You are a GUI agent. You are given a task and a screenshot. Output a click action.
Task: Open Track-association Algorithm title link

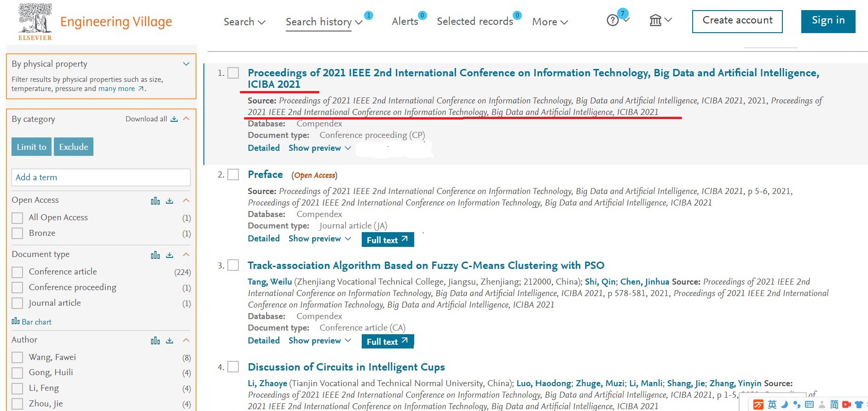pos(426,265)
